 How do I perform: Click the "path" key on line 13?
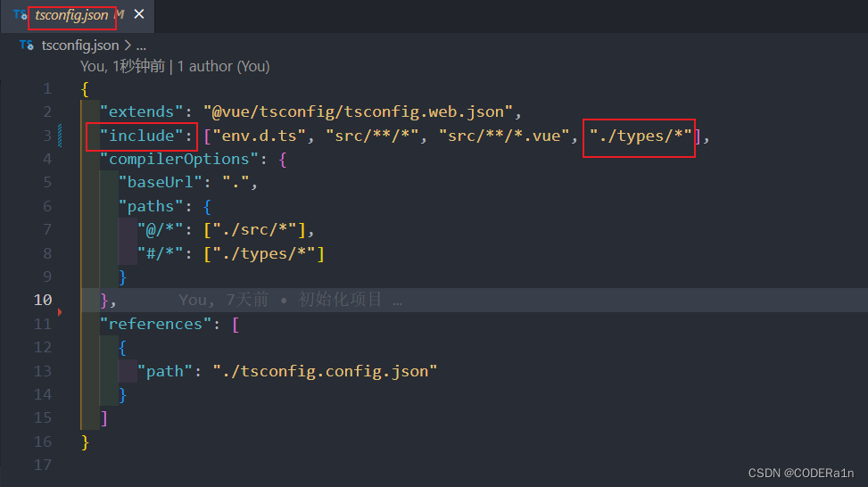click(165, 371)
